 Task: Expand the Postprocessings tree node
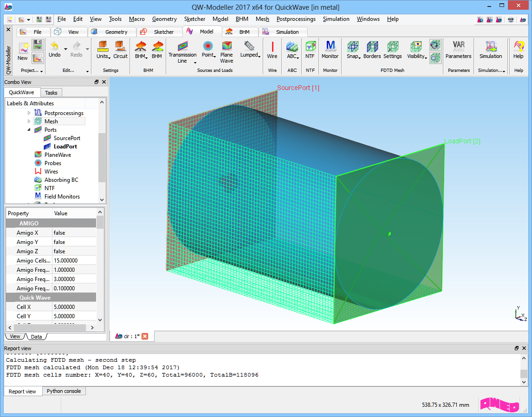[x=29, y=113]
